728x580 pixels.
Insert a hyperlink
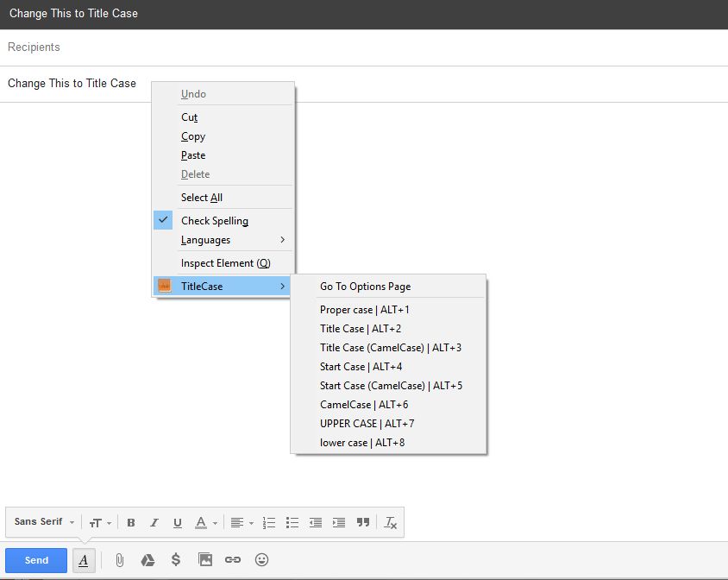[232, 559]
